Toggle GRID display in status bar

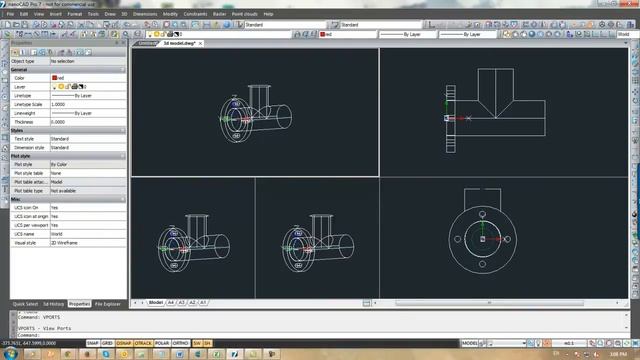pyautogui.click(x=107, y=343)
